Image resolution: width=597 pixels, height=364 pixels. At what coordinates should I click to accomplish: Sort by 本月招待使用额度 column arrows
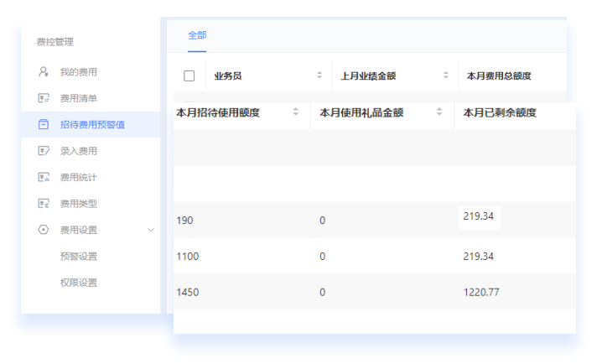click(x=295, y=112)
